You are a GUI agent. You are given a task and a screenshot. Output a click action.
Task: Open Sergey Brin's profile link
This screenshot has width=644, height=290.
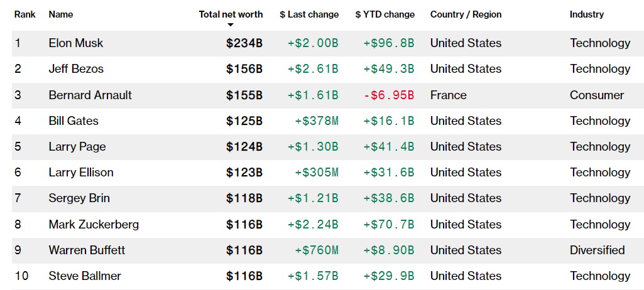point(79,198)
